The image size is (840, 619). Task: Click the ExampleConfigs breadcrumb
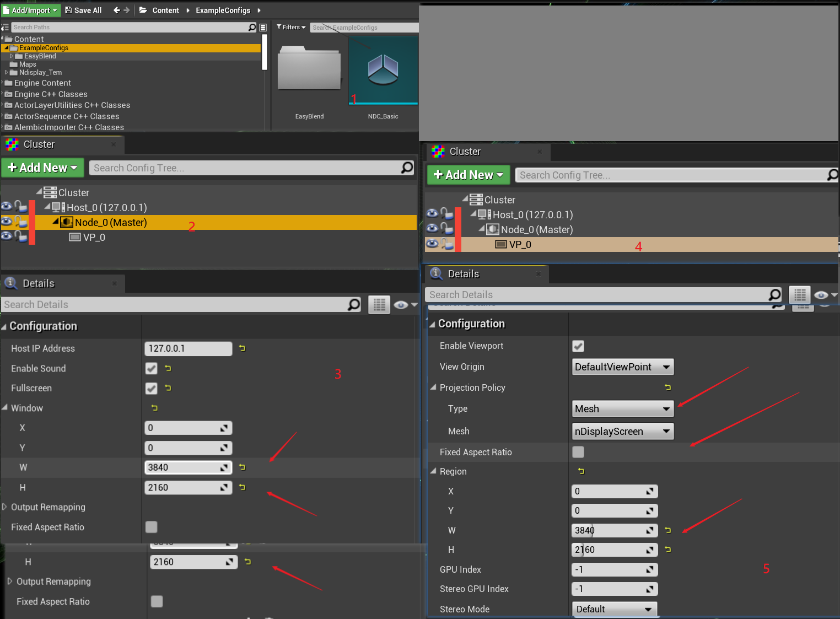[223, 10]
